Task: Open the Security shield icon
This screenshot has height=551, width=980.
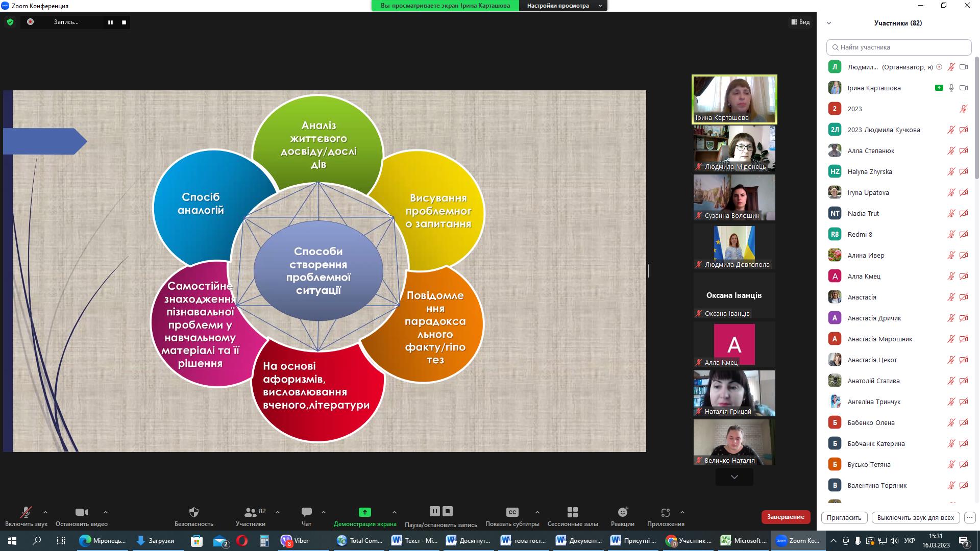Action: [x=193, y=512]
